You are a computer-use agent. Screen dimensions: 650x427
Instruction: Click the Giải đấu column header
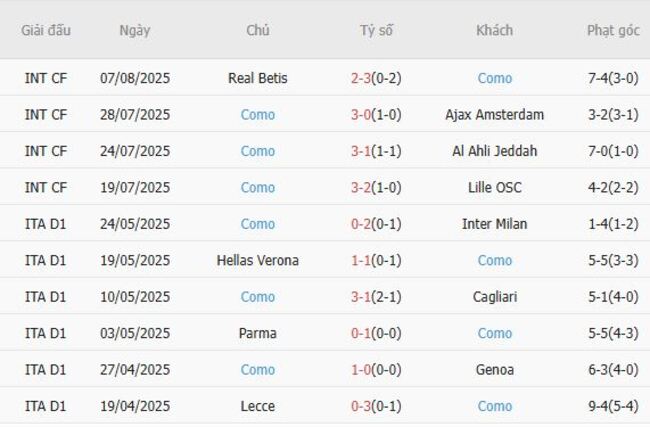[46, 30]
